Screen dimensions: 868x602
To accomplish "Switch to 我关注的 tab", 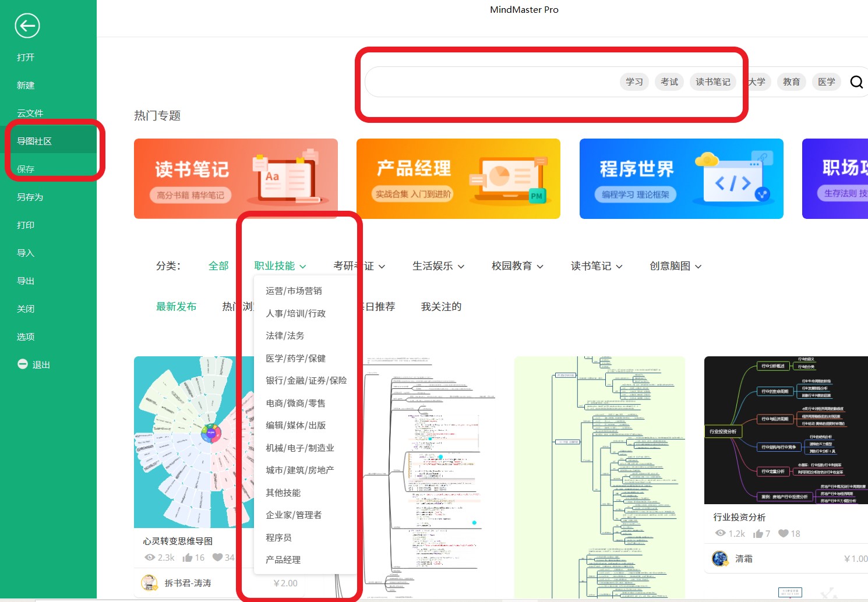I will point(441,306).
